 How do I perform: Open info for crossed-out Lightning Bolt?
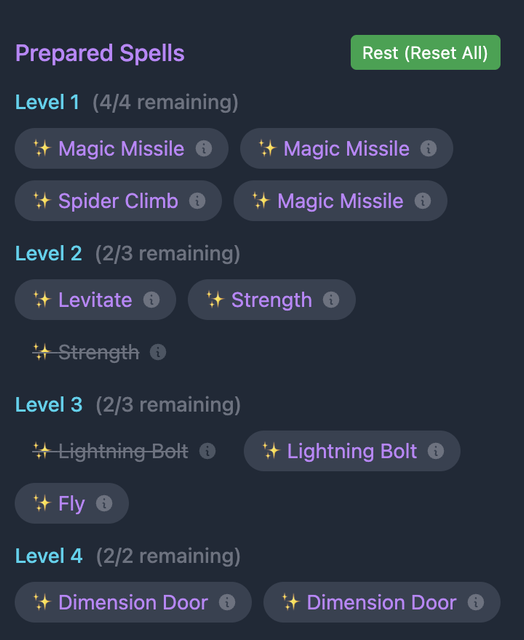207,451
